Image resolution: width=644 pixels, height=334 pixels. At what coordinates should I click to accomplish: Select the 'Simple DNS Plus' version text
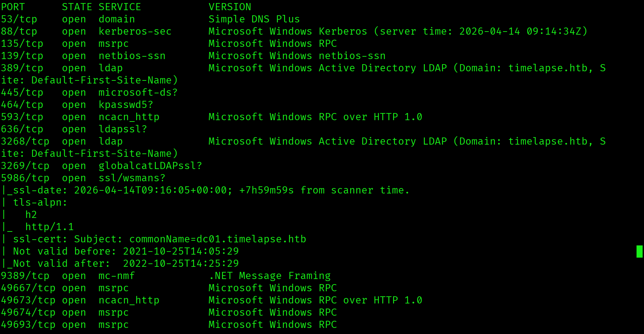pyautogui.click(x=254, y=19)
